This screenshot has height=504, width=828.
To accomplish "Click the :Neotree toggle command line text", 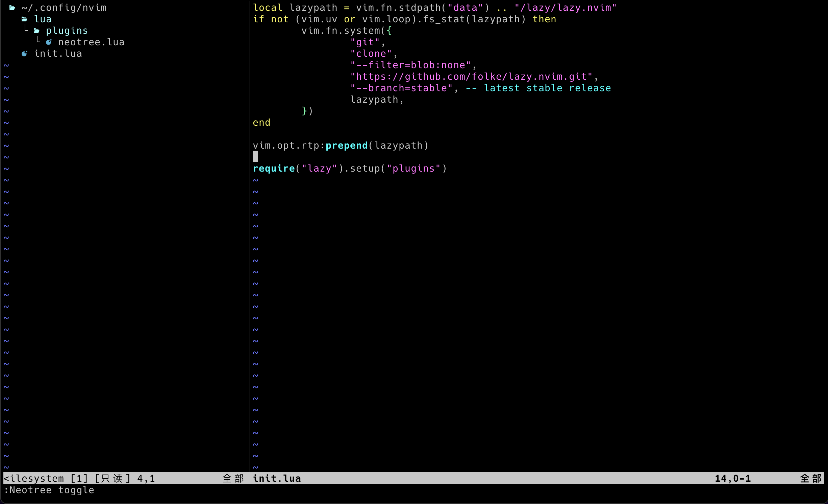I will [49, 490].
